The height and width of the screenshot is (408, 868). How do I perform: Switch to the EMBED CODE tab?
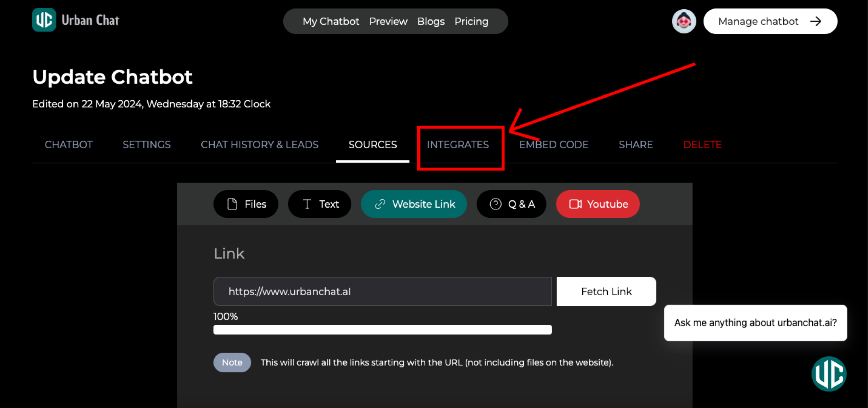pyautogui.click(x=554, y=145)
